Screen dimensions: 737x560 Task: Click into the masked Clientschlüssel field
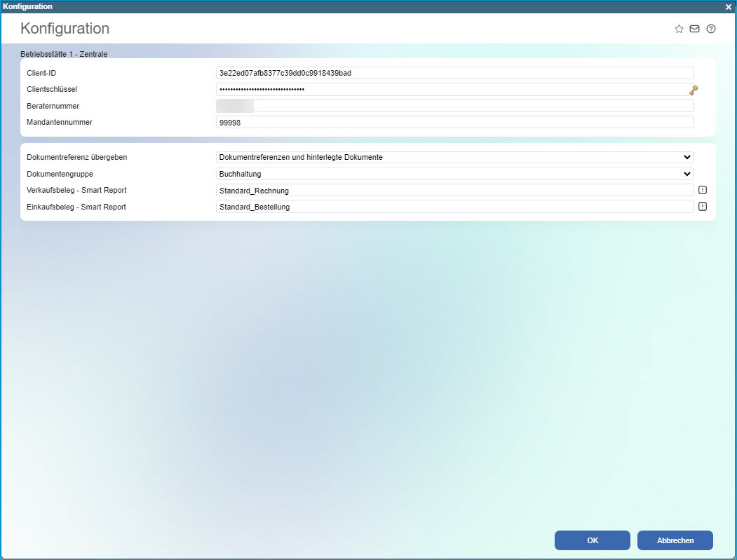point(449,90)
